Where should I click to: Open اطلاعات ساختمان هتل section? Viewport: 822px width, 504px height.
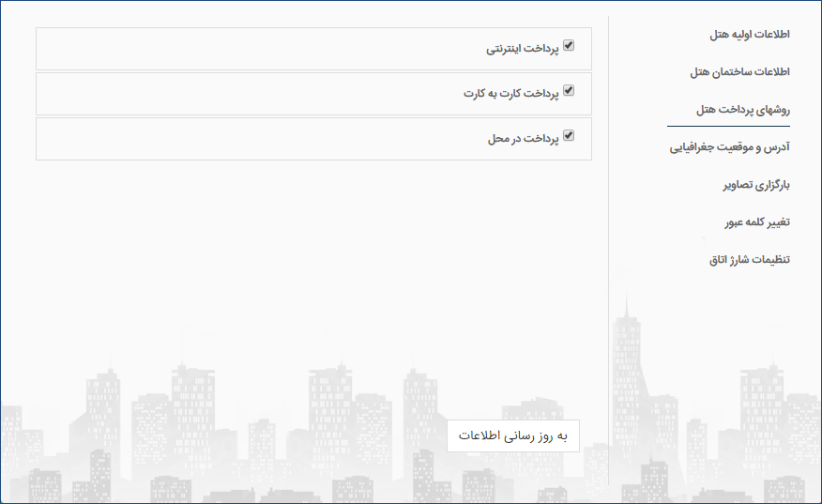739,72
